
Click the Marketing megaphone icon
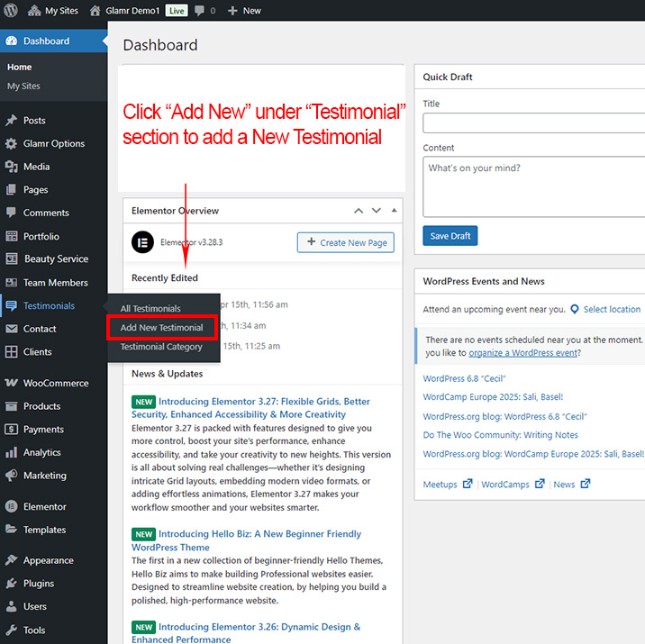tap(12, 475)
